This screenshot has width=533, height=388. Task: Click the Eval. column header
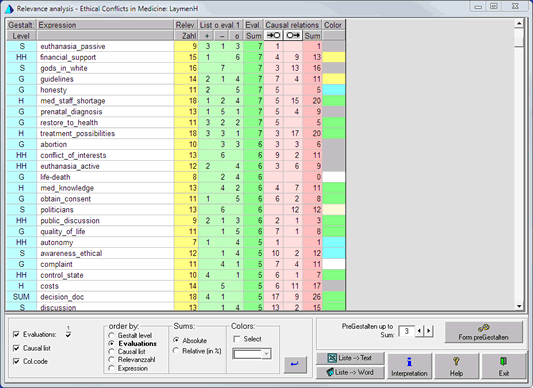coord(253,25)
